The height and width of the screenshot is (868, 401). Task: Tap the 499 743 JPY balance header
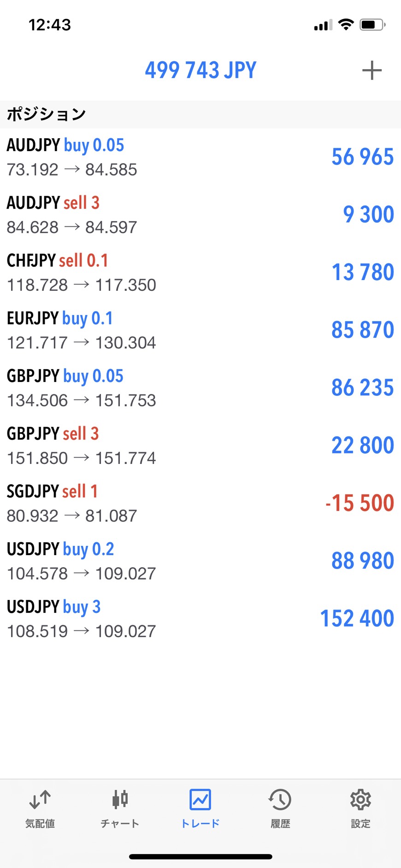200,70
